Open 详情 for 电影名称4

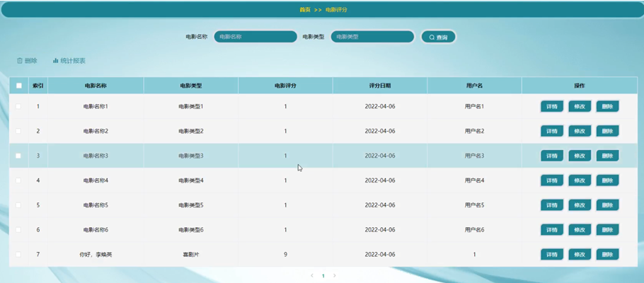coord(551,180)
